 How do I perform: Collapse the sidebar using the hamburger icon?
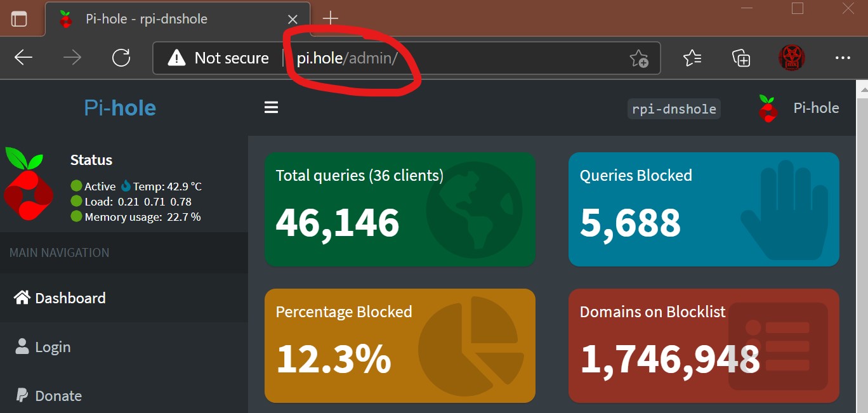(272, 107)
